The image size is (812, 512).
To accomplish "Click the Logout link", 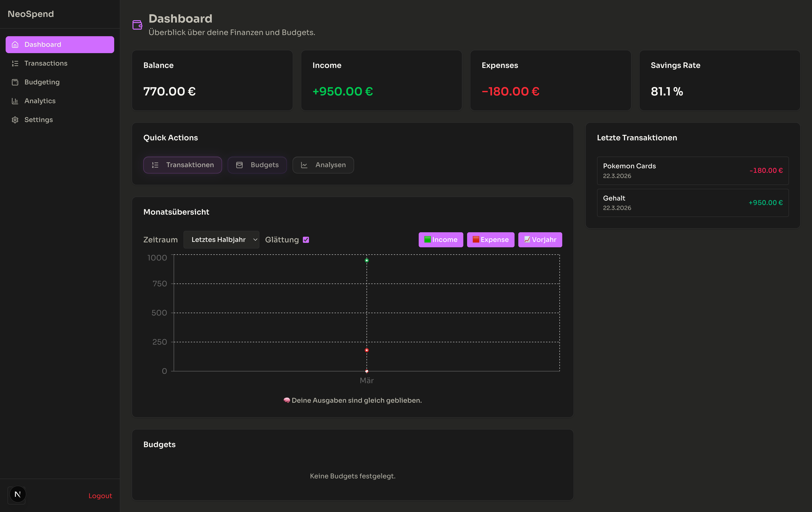I will pyautogui.click(x=100, y=496).
